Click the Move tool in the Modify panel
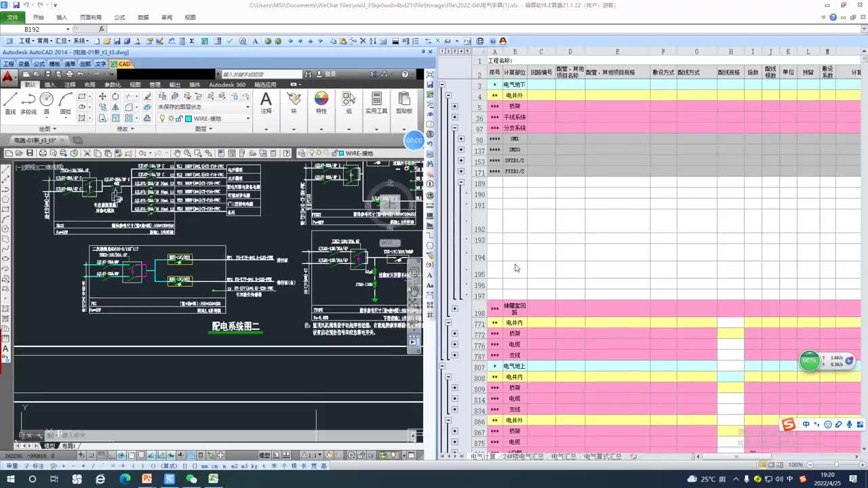Viewport: 868px width, 488px height. click(102, 97)
